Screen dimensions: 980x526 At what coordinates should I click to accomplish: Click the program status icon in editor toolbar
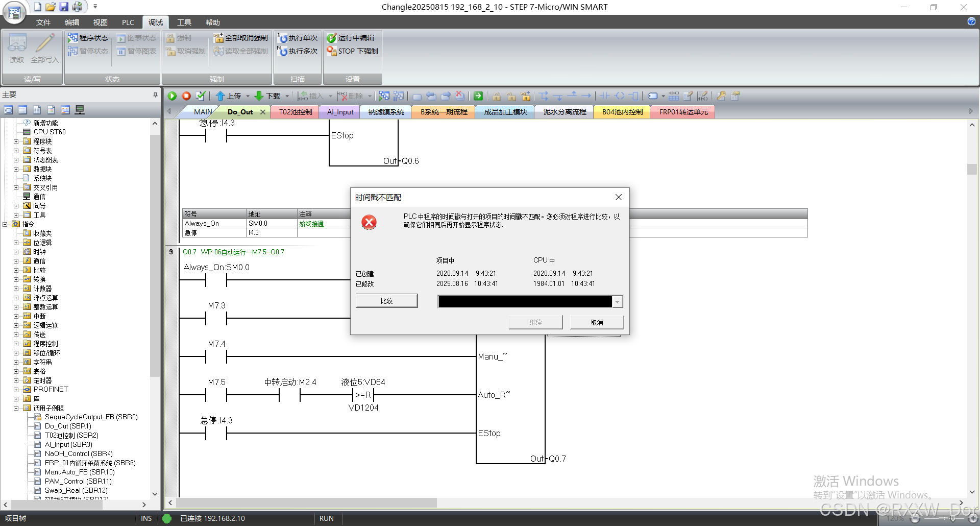(384, 96)
